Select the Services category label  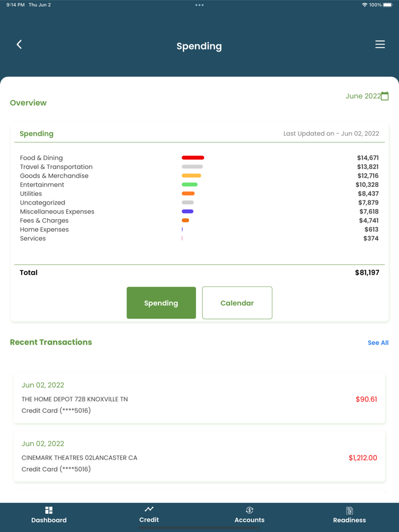click(32, 239)
